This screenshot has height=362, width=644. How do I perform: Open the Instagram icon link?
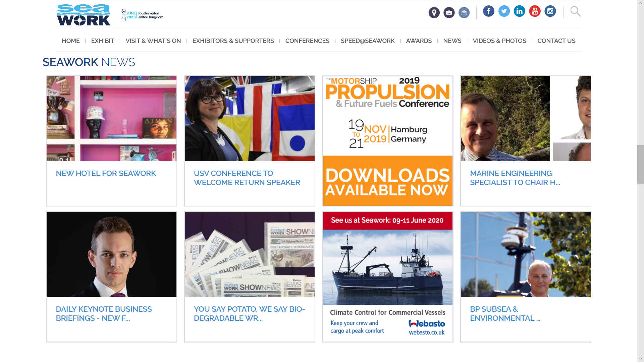click(x=550, y=11)
